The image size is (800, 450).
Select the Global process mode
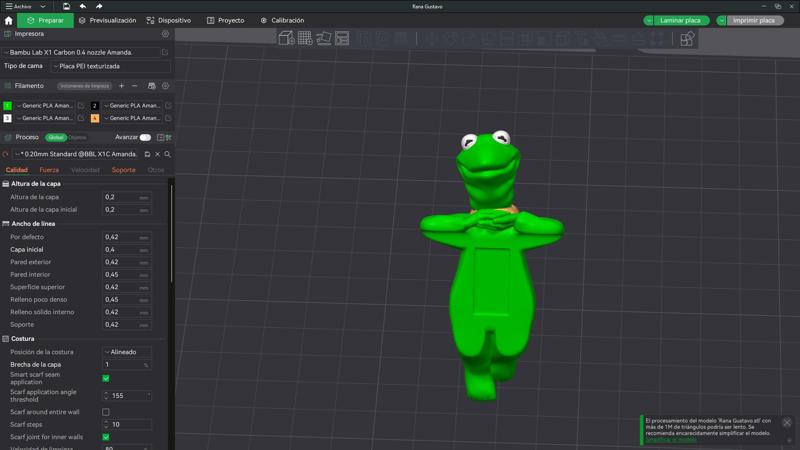pos(56,137)
